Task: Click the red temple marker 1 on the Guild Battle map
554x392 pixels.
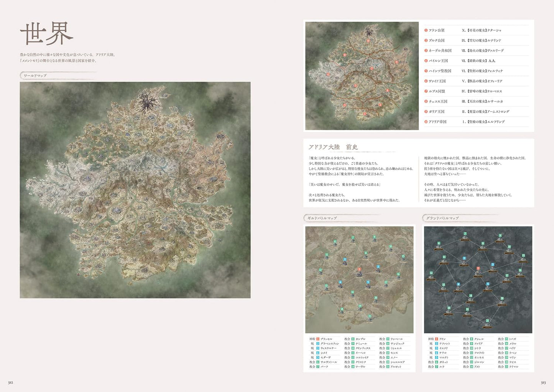Action: 359,270
